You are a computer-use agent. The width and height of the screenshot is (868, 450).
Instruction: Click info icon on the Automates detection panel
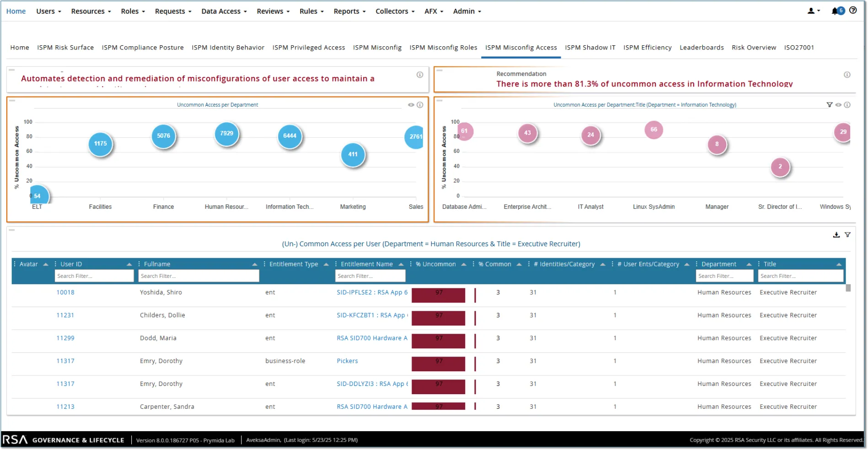(x=419, y=75)
